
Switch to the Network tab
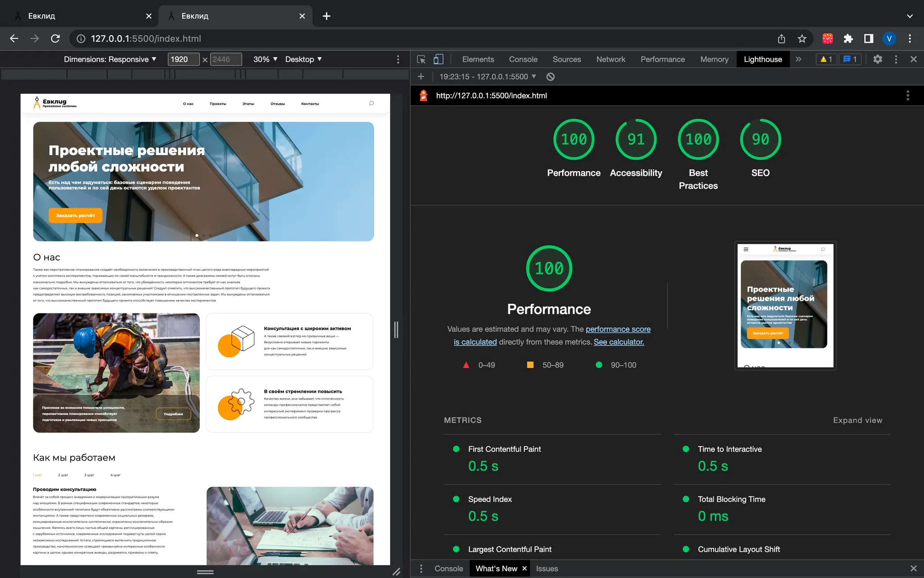click(610, 59)
